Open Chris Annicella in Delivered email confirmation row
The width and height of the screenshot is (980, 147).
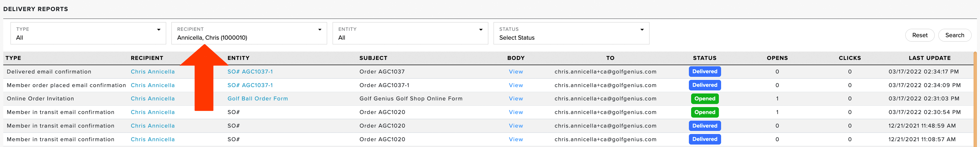point(153,72)
